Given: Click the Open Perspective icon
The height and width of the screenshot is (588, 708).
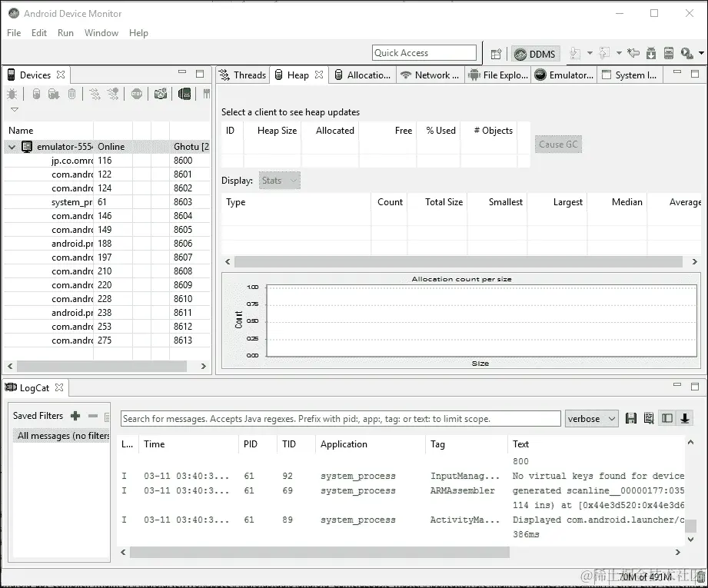Looking at the screenshot, I should [x=496, y=55].
